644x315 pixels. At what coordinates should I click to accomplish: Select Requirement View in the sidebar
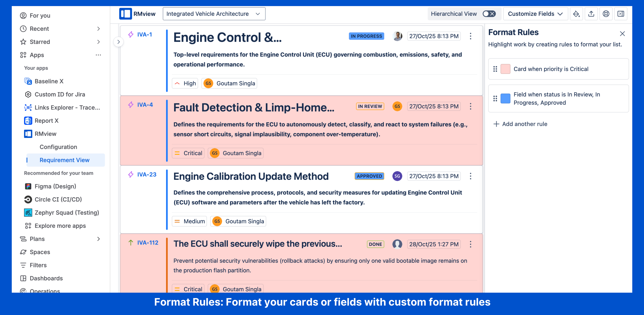65,160
